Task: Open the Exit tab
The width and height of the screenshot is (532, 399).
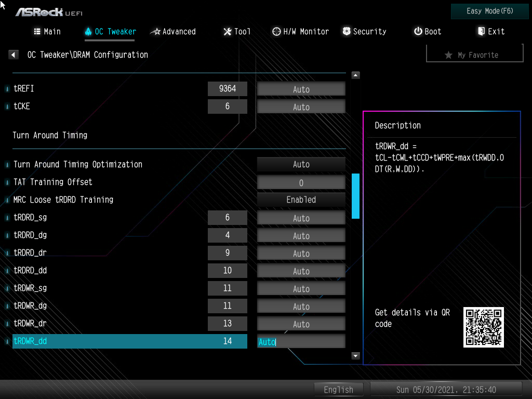Action: (491, 32)
